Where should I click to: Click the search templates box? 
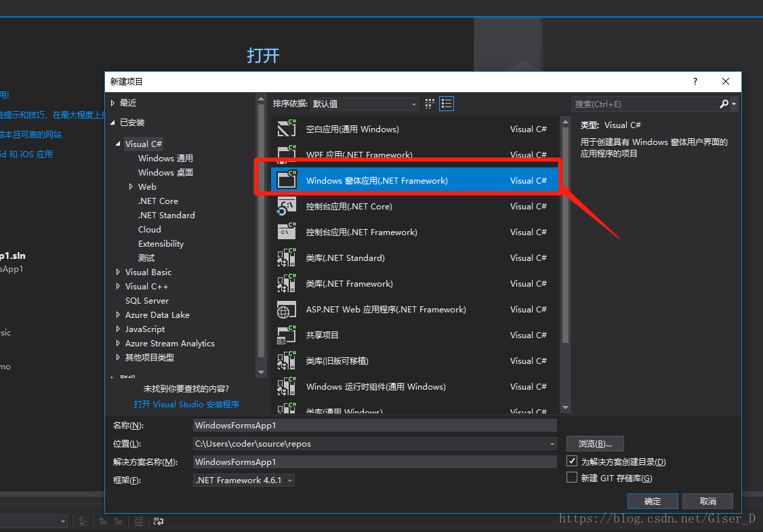point(645,104)
